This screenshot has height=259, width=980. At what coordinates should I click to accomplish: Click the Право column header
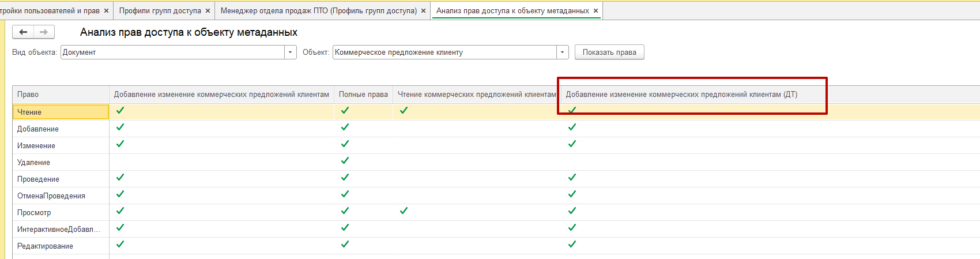28,95
